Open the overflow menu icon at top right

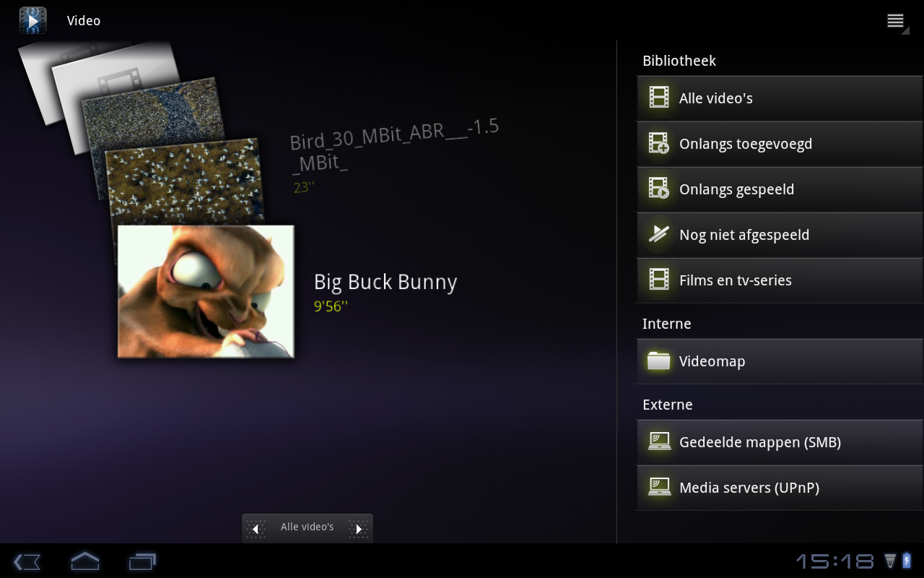(x=896, y=21)
